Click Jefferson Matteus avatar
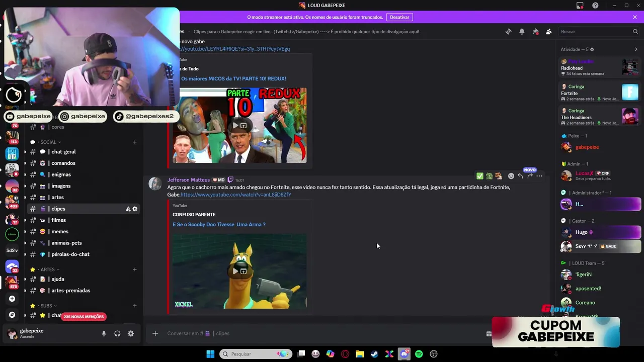The image size is (644, 362). point(155,184)
